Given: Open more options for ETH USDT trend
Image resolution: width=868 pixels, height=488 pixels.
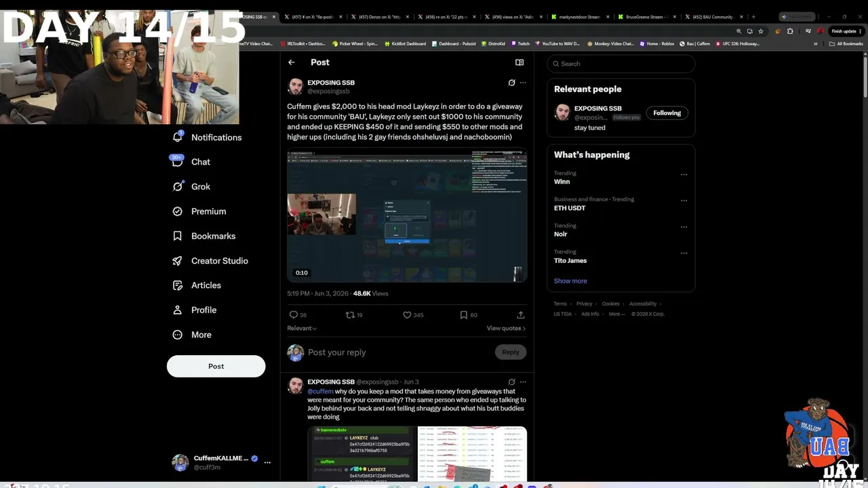Looking at the screenshot, I should 684,201.
